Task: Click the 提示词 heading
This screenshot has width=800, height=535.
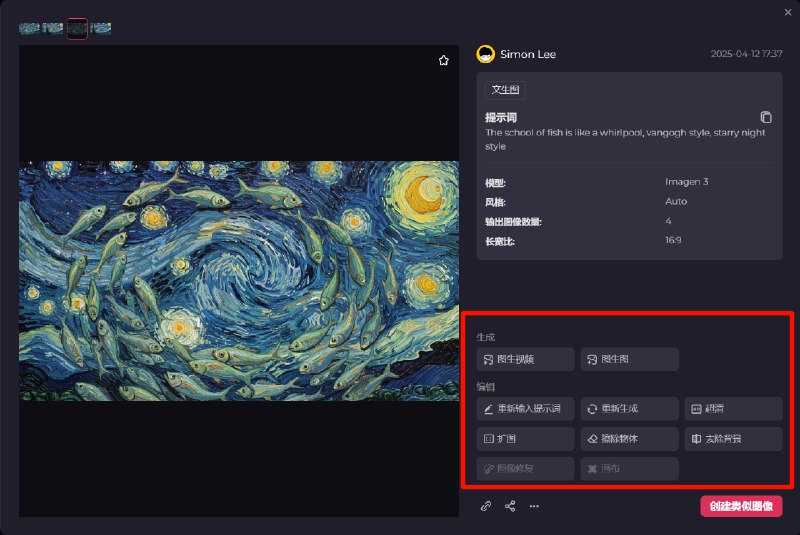Action: [501, 118]
